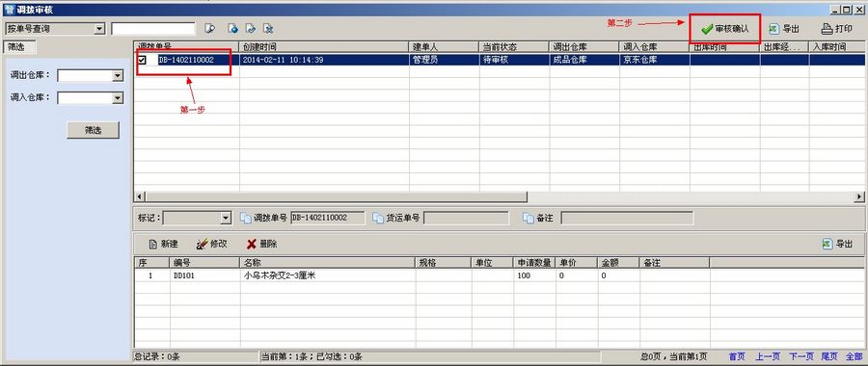The image size is (868, 366).
Task: Click the 调出仓库 column header
Action: 584,47
